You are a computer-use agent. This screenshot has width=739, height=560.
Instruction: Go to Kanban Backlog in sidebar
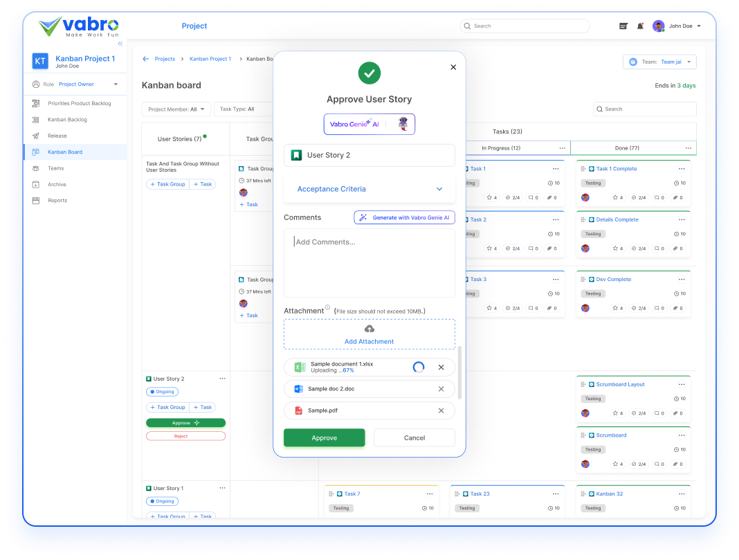tap(67, 120)
